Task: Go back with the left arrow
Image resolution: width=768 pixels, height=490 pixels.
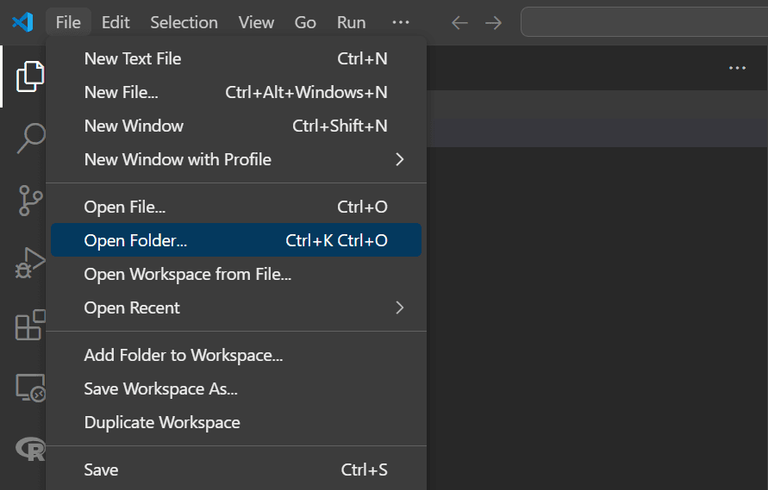Action: point(459,23)
